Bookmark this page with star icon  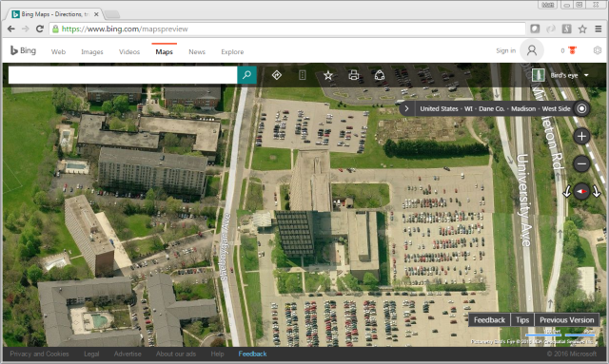pyautogui.click(x=582, y=29)
